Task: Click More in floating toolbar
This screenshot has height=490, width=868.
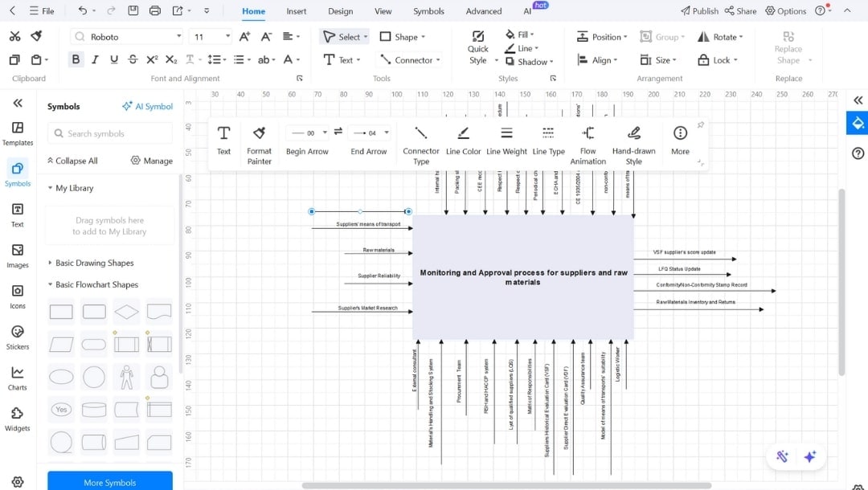Action: coord(681,141)
